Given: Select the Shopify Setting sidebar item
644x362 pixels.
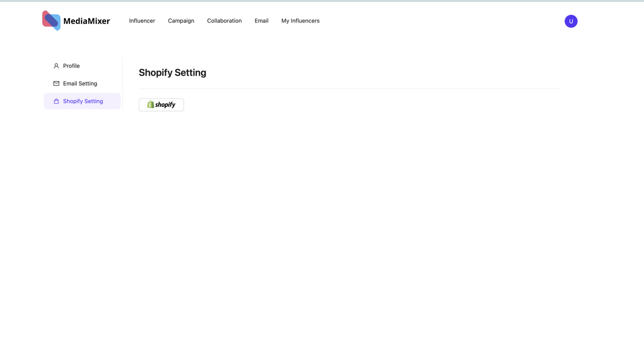Looking at the screenshot, I should [x=82, y=101].
